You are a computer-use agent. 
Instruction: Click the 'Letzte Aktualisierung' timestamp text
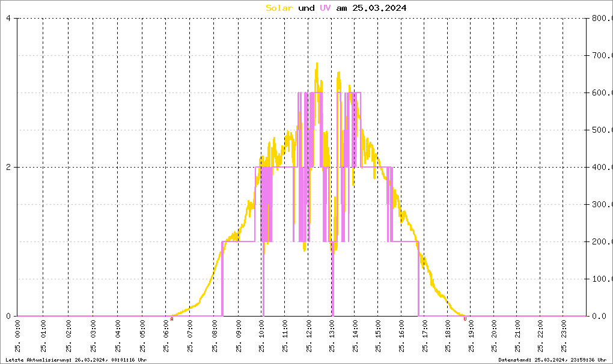[x=76, y=360]
